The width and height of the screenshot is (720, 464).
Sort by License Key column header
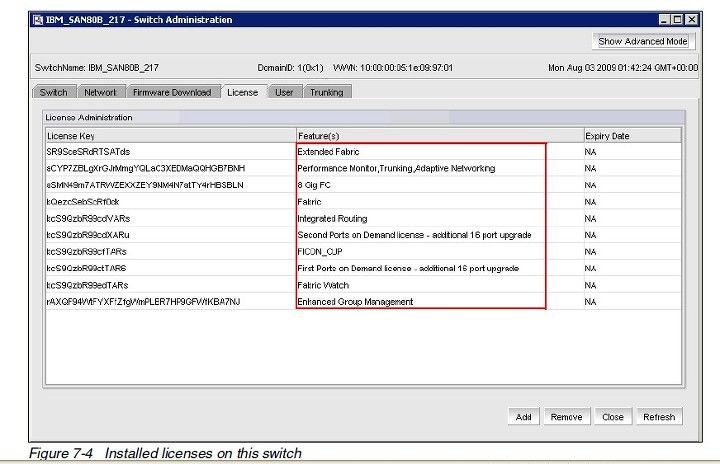(x=171, y=136)
